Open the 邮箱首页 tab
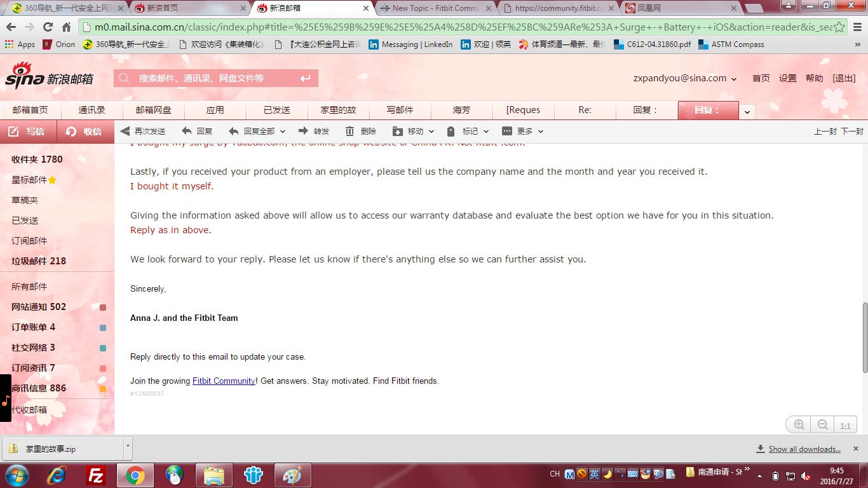Viewport: 868px width, 488px height. (31, 110)
